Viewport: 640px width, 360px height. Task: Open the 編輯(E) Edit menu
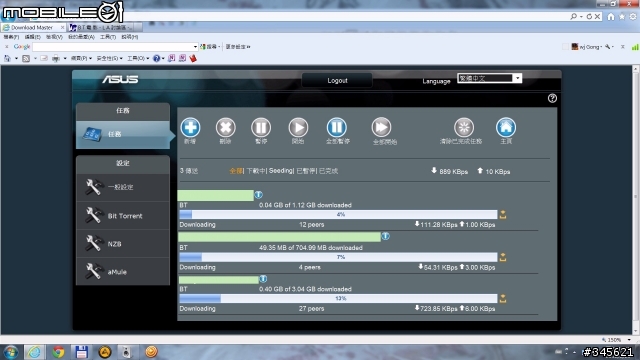(x=32, y=37)
